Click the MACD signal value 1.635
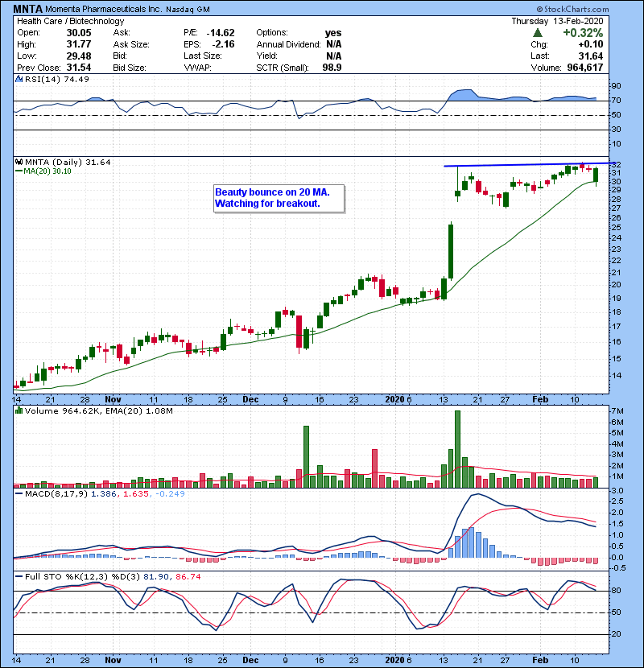644x668 pixels. coord(136,494)
